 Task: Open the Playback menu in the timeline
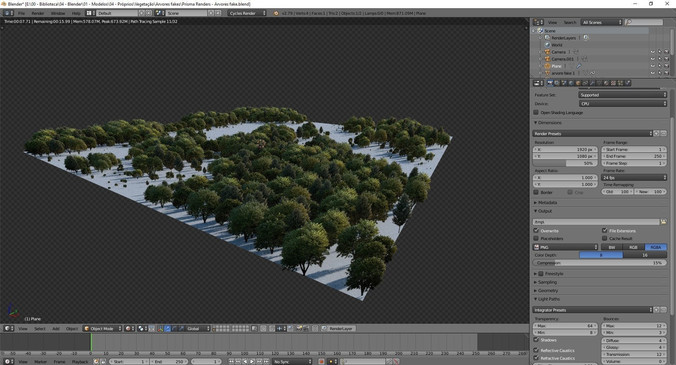[80, 362]
